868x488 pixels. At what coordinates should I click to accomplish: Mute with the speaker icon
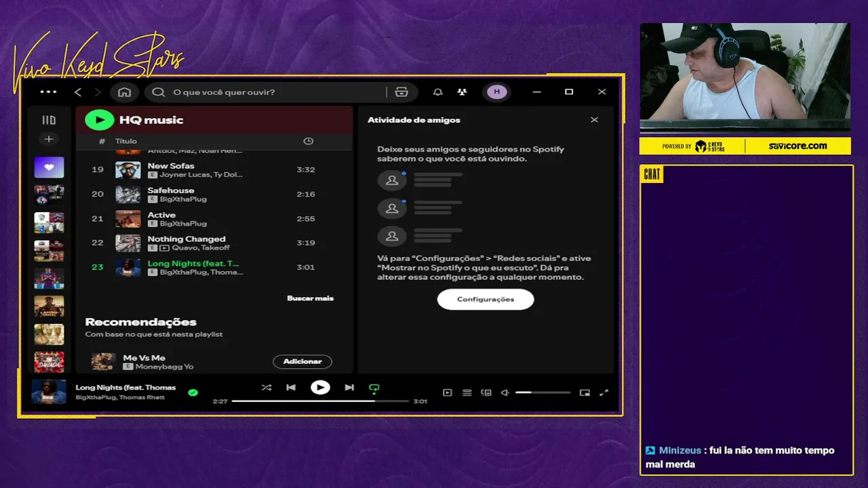point(505,392)
